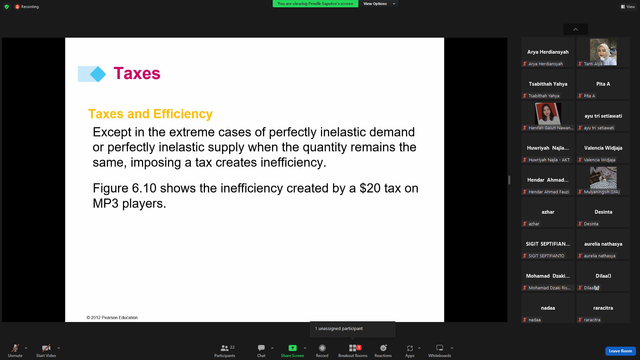Open video options arrow next to Start Video
This screenshot has width=640, height=360.
pyautogui.click(x=59, y=348)
